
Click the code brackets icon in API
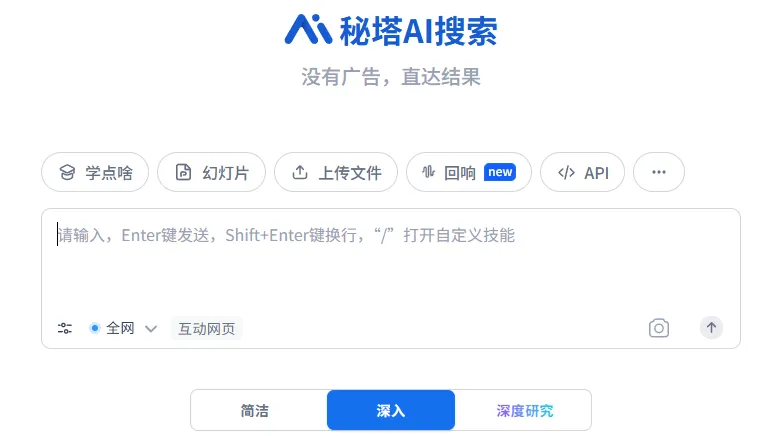[x=566, y=172]
